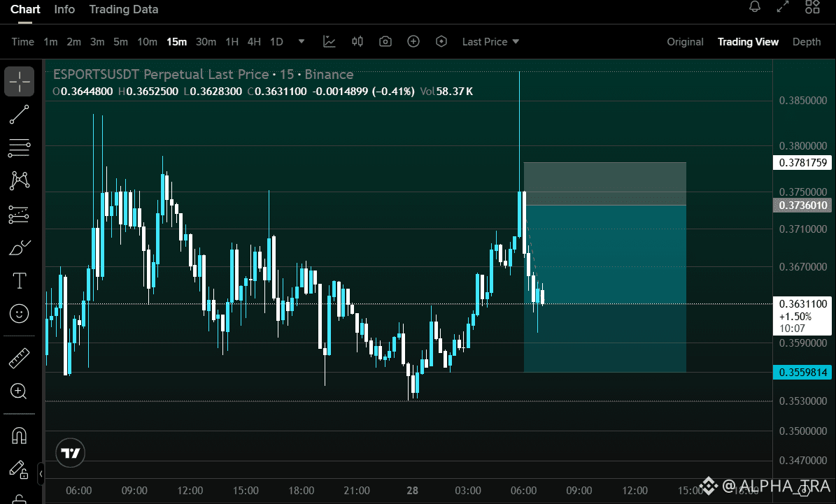Expand chart to fullscreen
Image resolution: width=836 pixels, height=504 pixels.
[x=783, y=7]
